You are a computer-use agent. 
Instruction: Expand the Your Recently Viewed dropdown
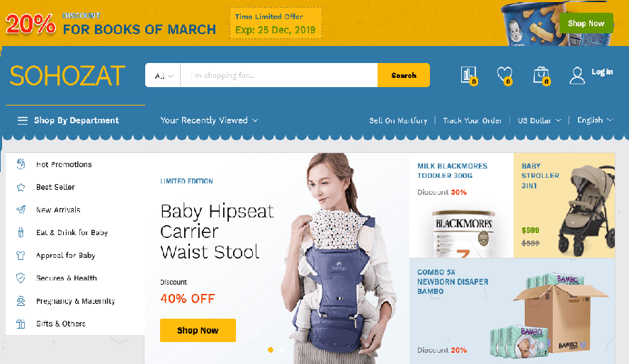click(209, 120)
